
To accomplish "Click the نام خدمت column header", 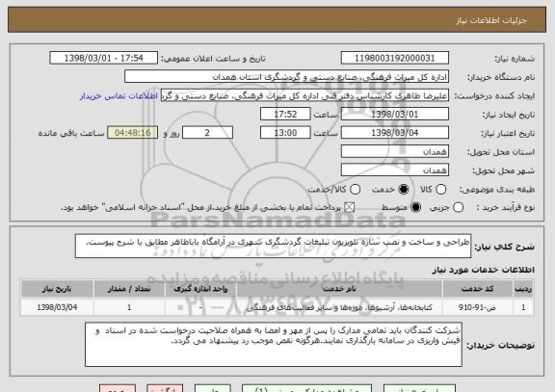I will (339, 289).
